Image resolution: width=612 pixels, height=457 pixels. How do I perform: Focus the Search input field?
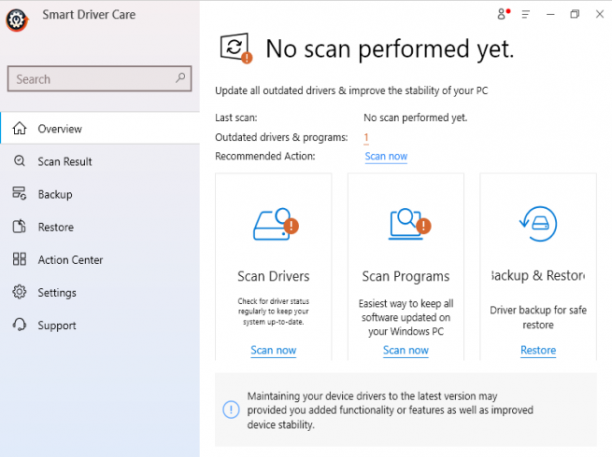tap(100, 78)
